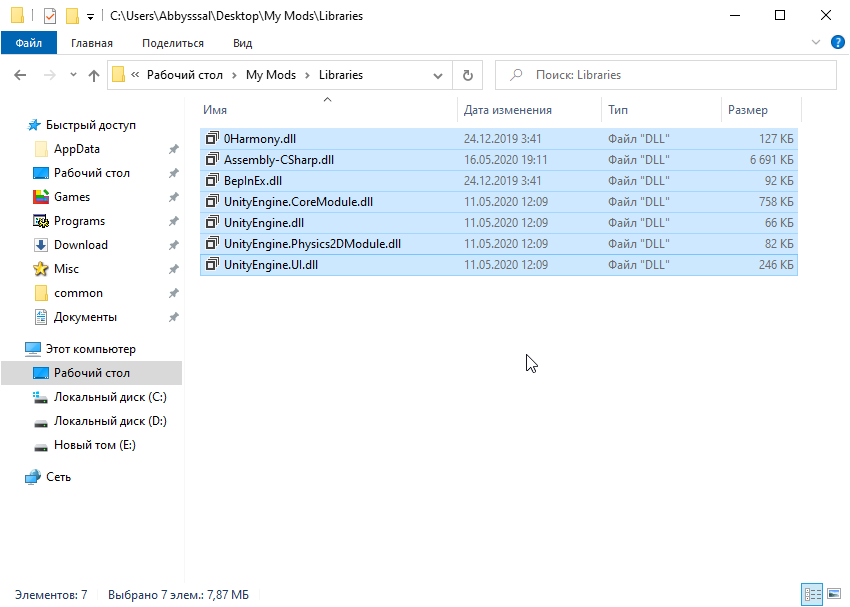Click the Поиск: Libraries search field
Image resolution: width=850 pixels, height=607 pixels.
tap(666, 75)
